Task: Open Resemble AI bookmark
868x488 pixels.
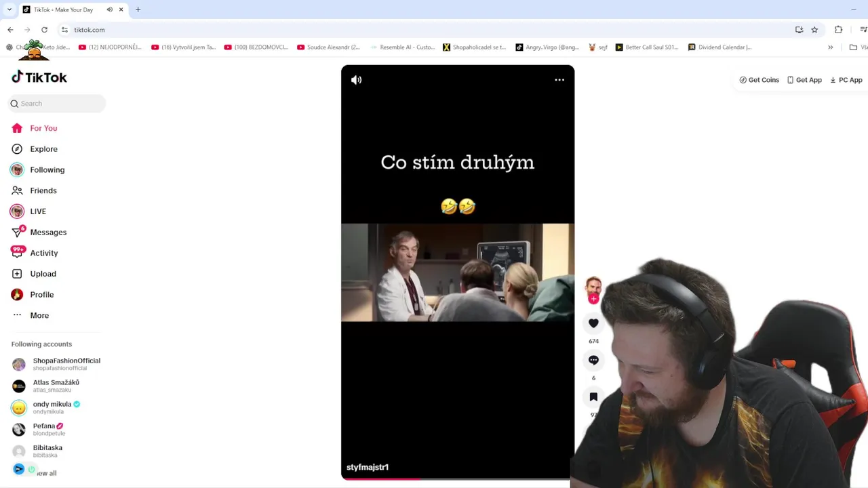Action: (402, 47)
